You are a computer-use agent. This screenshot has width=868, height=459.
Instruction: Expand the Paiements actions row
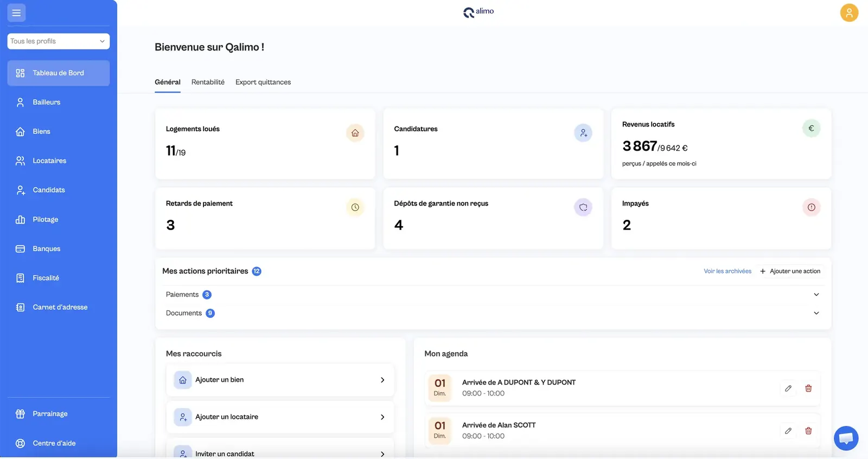pos(493,295)
